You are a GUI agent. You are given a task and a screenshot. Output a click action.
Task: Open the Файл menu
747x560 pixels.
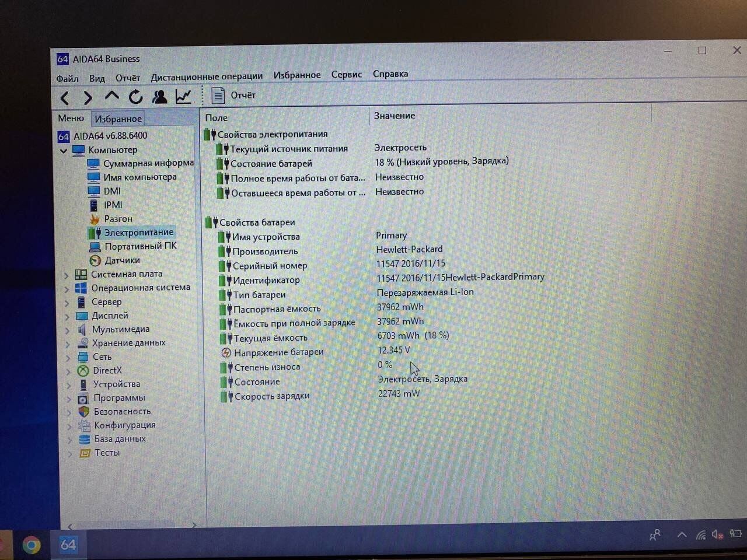click(x=67, y=78)
